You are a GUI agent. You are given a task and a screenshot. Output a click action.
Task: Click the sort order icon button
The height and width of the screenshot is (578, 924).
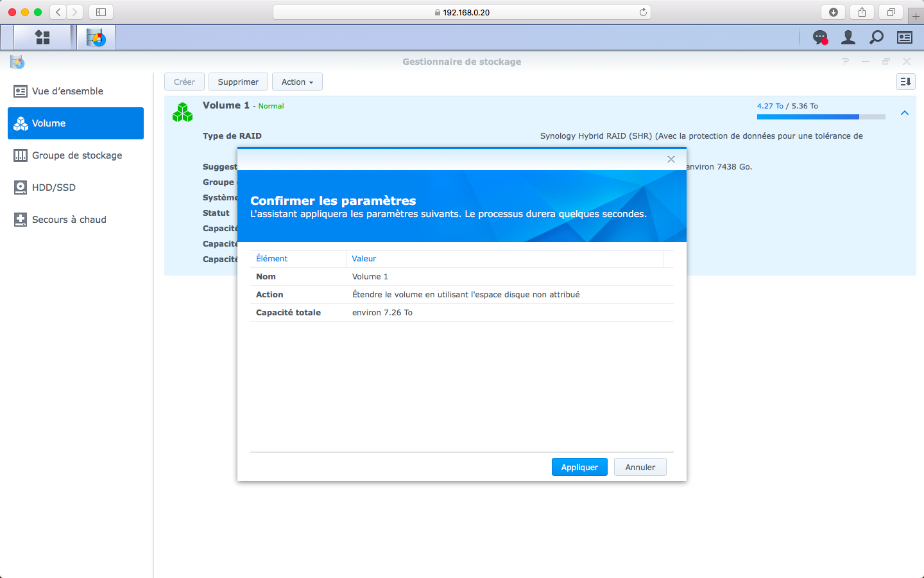pos(906,82)
